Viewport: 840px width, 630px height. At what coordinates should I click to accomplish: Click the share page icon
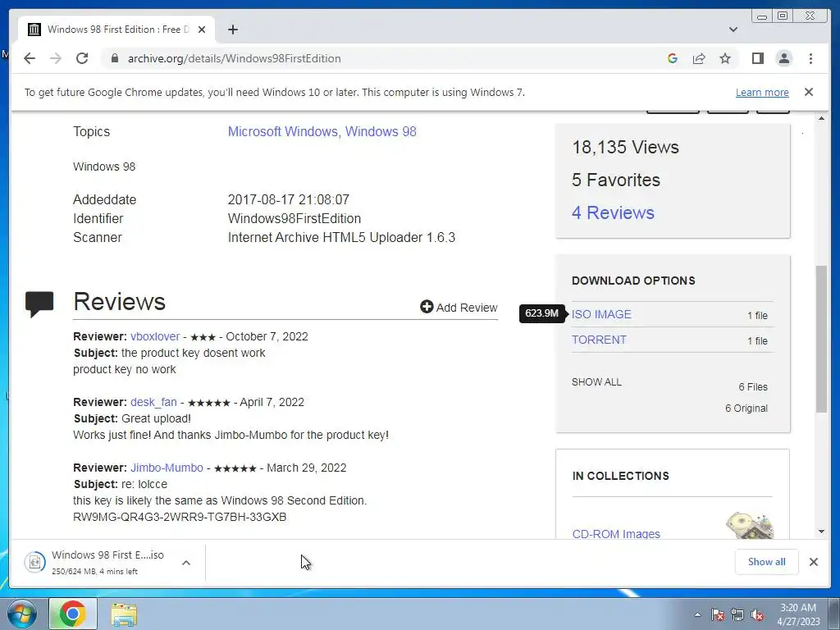coord(699,58)
